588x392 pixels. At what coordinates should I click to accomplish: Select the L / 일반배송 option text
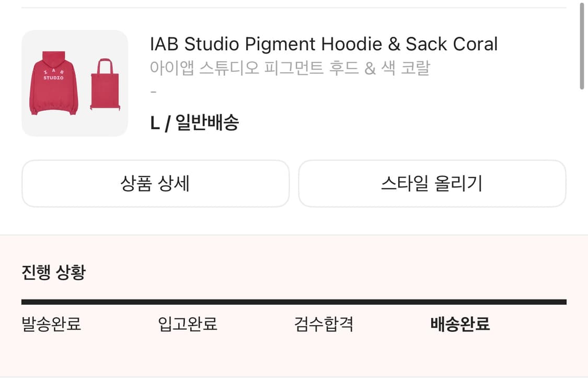point(194,123)
